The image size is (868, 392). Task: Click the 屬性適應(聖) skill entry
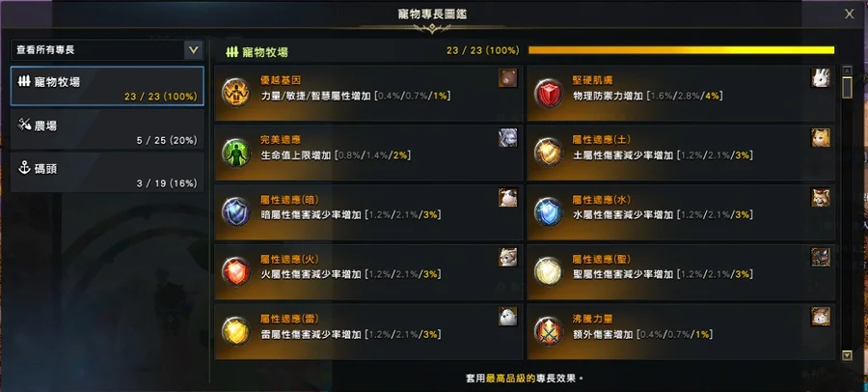pyautogui.click(x=681, y=271)
